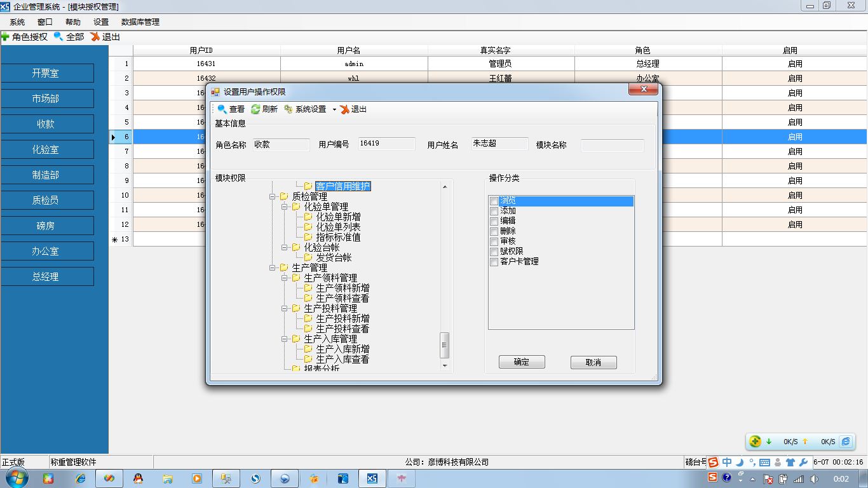The height and width of the screenshot is (488, 868).
Task: Select the 生产入库查看 tree item
Action: tap(342, 359)
